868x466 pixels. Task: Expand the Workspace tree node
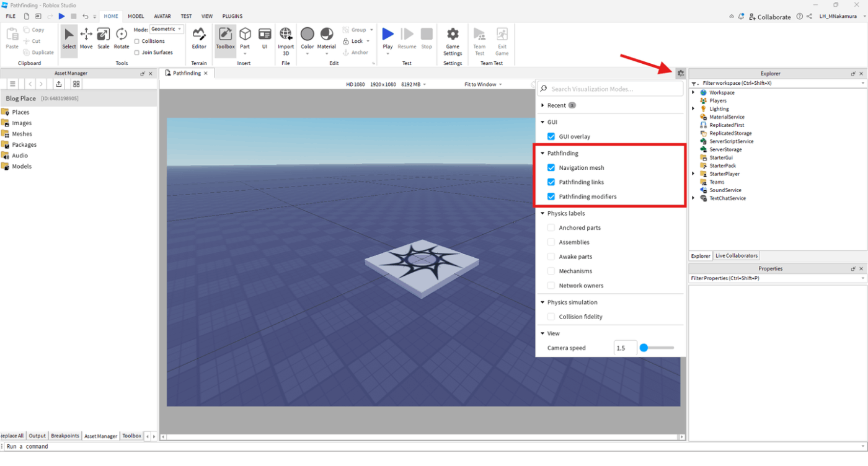[x=694, y=92]
